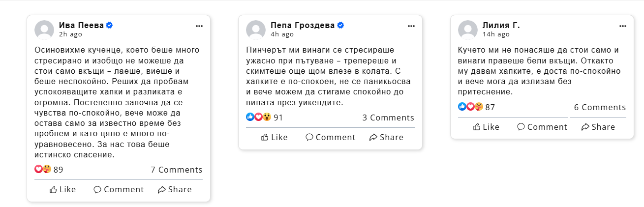This screenshot has height=207, width=644.
Task: Like Пепа Гроздева's post
Action: 275,137
